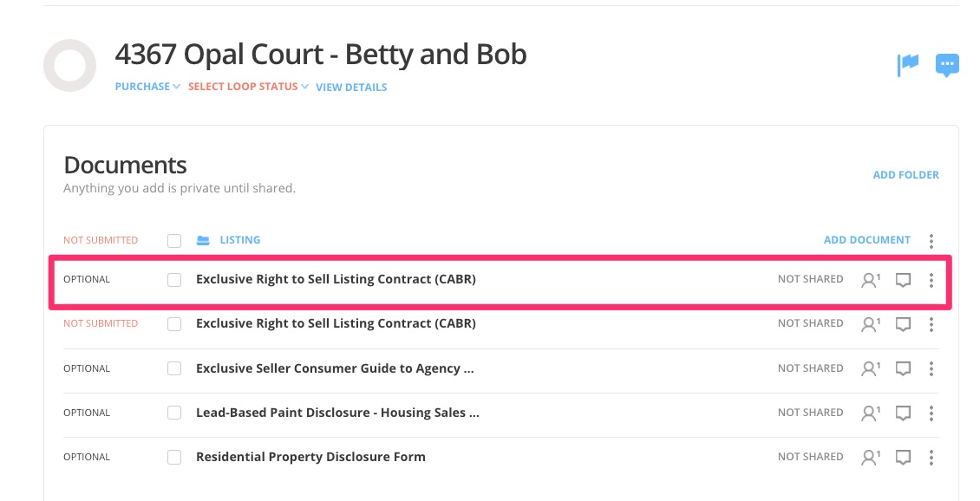This screenshot has height=501, width=980.
Task: Open three-dot menu for Listing folder
Action: (931, 240)
